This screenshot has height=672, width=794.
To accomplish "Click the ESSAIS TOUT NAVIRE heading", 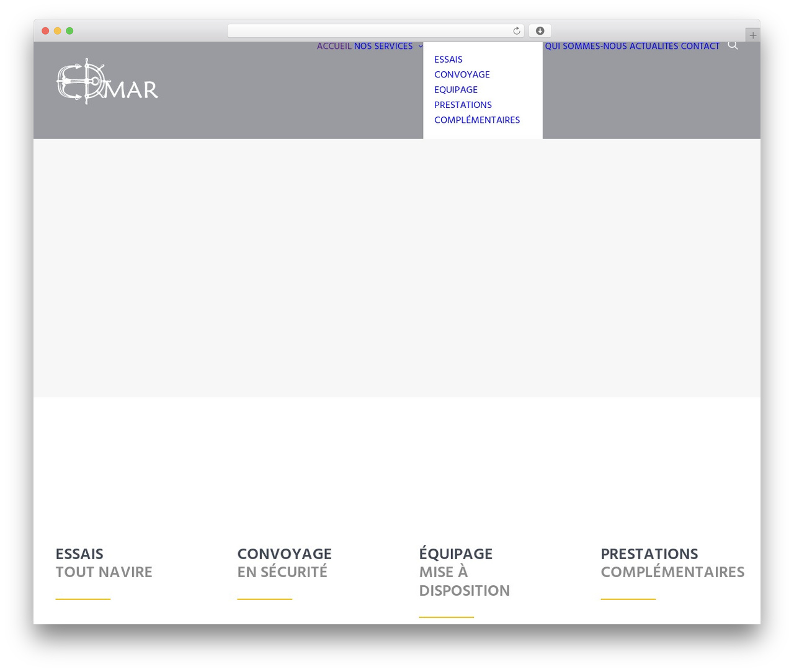I will click(104, 563).
